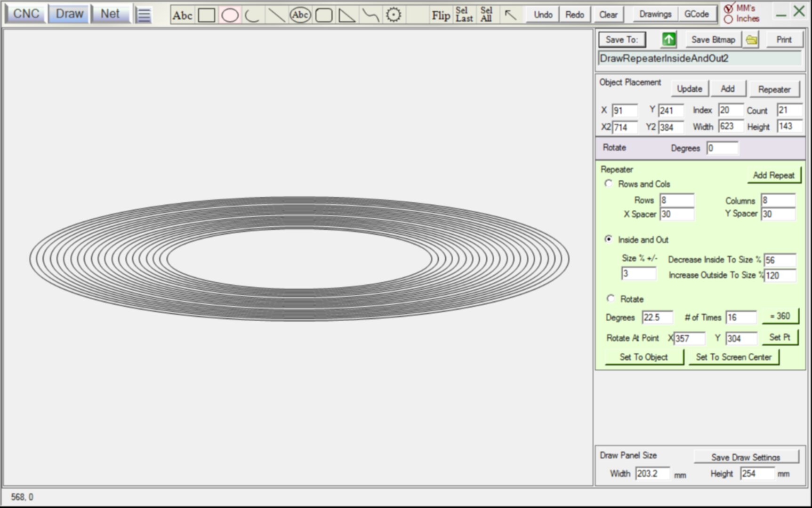Select the arc drawing tool
The image size is (812, 508).
[x=253, y=15]
